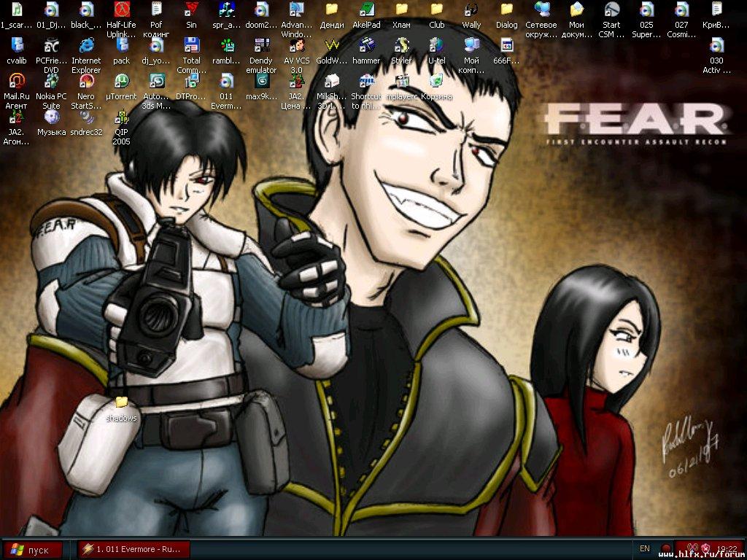
Task: Select the Хлам folder icon
Action: click(x=402, y=9)
